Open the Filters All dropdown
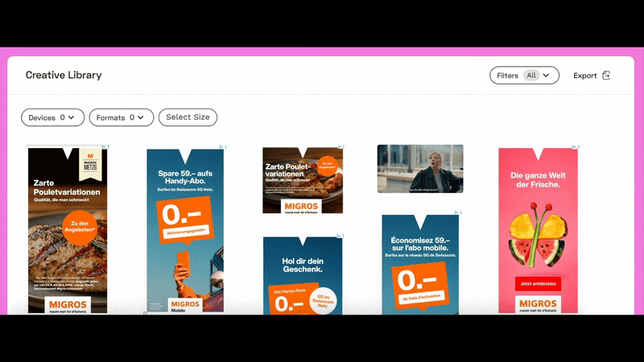 524,76
